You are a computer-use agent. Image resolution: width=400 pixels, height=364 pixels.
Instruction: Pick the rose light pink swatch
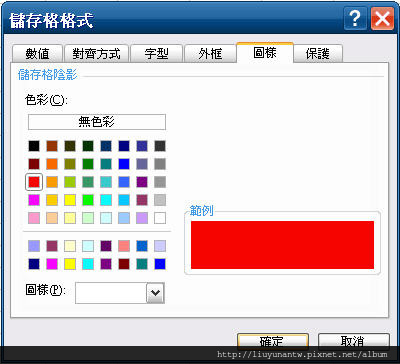point(34,218)
